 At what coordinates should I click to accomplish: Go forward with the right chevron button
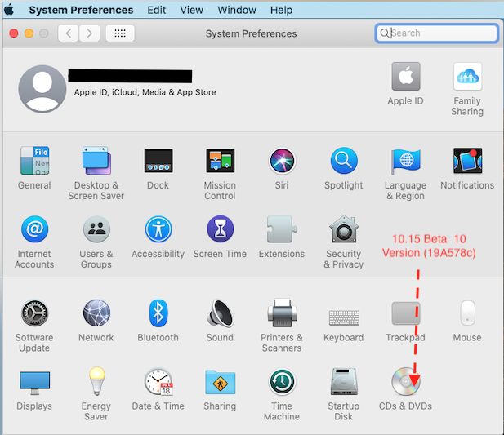point(89,33)
